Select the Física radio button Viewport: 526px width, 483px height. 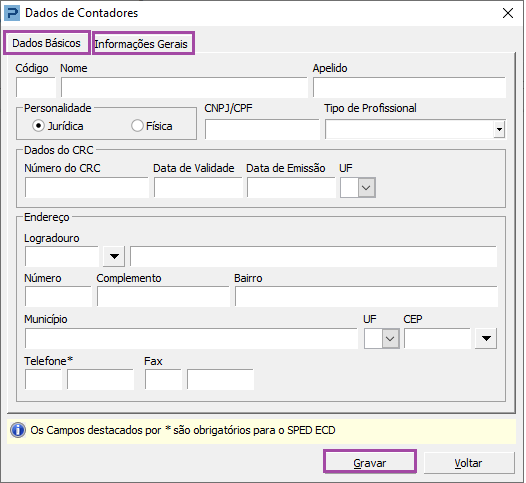[x=137, y=126]
